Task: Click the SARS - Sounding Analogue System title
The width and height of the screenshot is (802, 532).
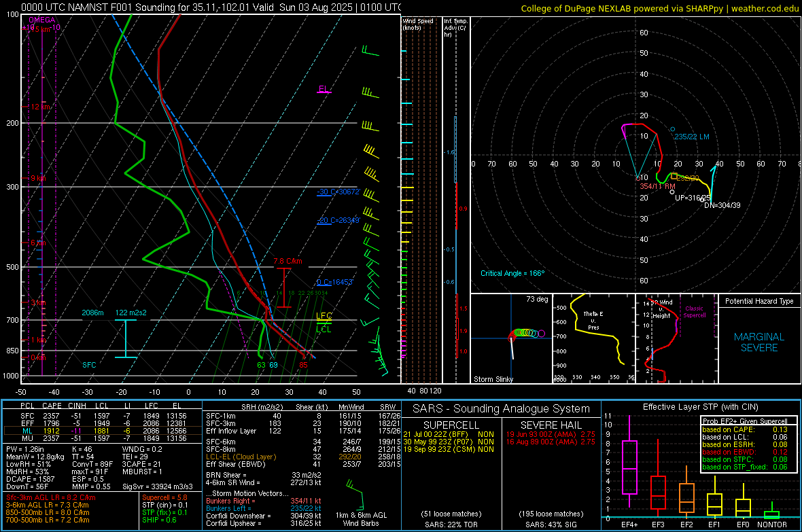Action: (502, 409)
